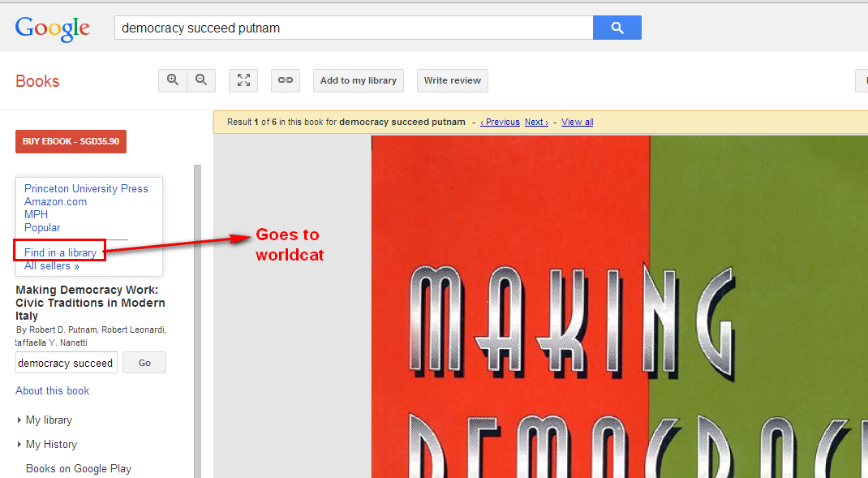Go to Previous search result
The width and height of the screenshot is (868, 478).
click(x=500, y=122)
